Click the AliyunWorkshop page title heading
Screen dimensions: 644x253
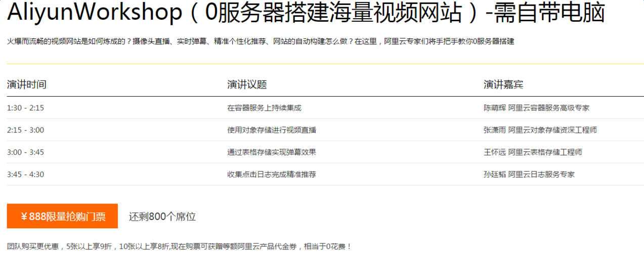click(306, 13)
